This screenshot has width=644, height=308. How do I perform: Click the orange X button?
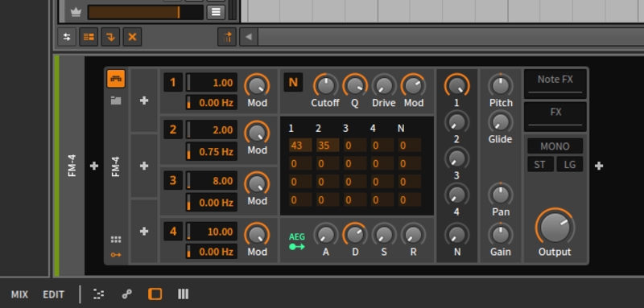pos(132,37)
